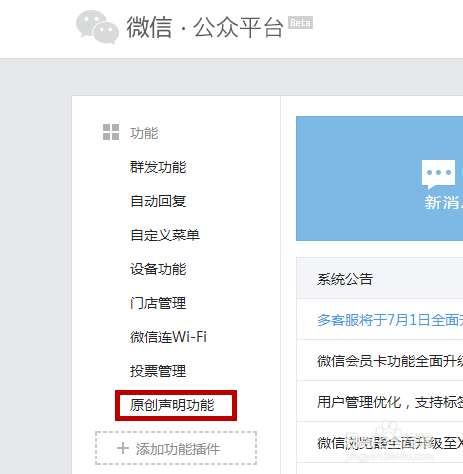Screen dimensions: 463x474
Task: Open 投票管理 in sidebar
Action: point(158,371)
